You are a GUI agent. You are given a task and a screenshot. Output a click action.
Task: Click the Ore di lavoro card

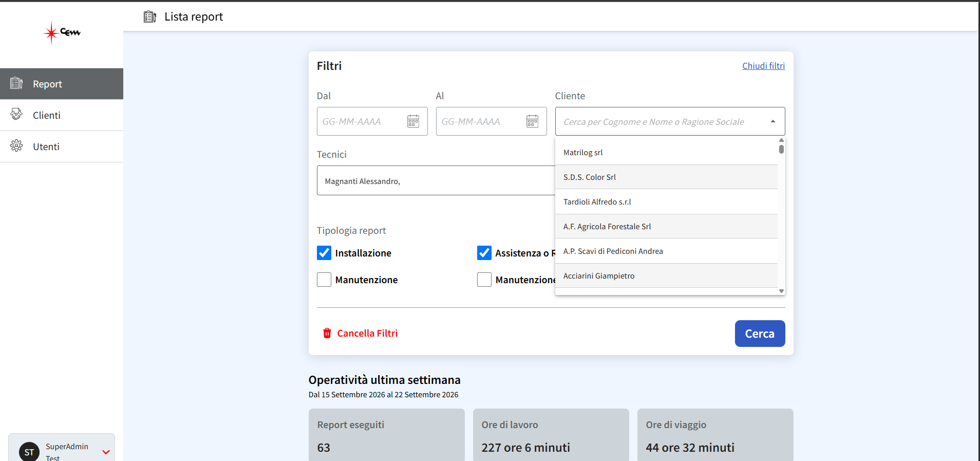551,435
